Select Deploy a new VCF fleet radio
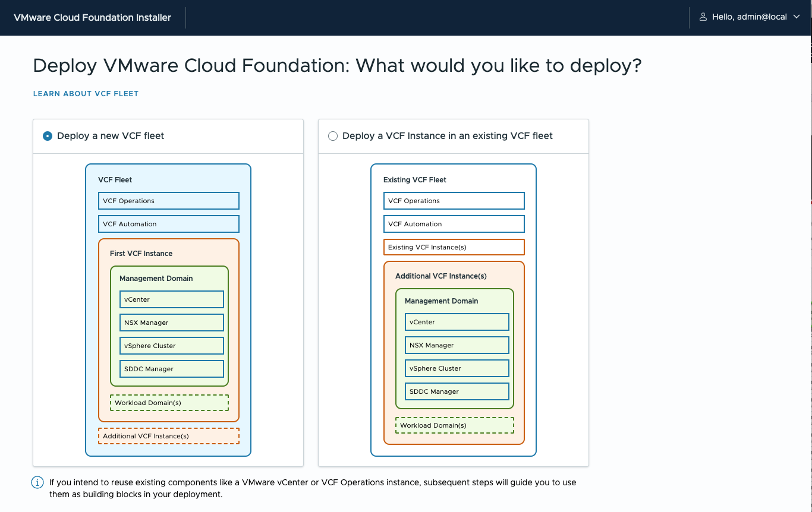 [48, 136]
